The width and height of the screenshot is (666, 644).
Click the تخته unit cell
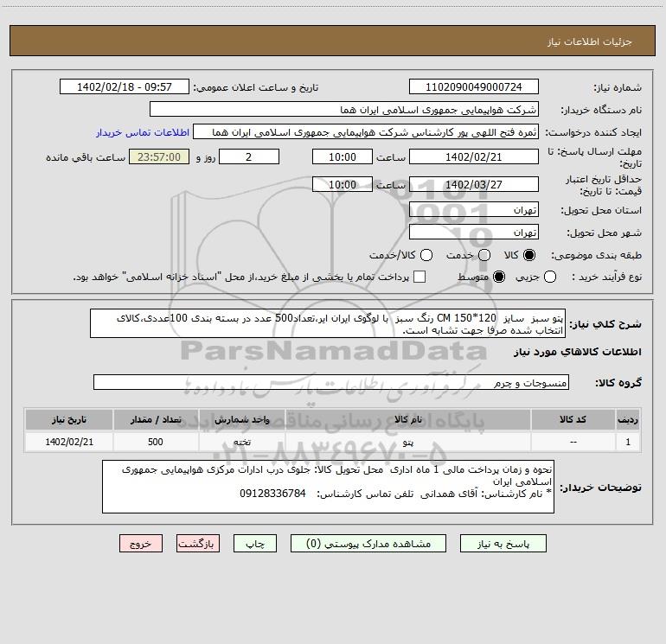242,442
